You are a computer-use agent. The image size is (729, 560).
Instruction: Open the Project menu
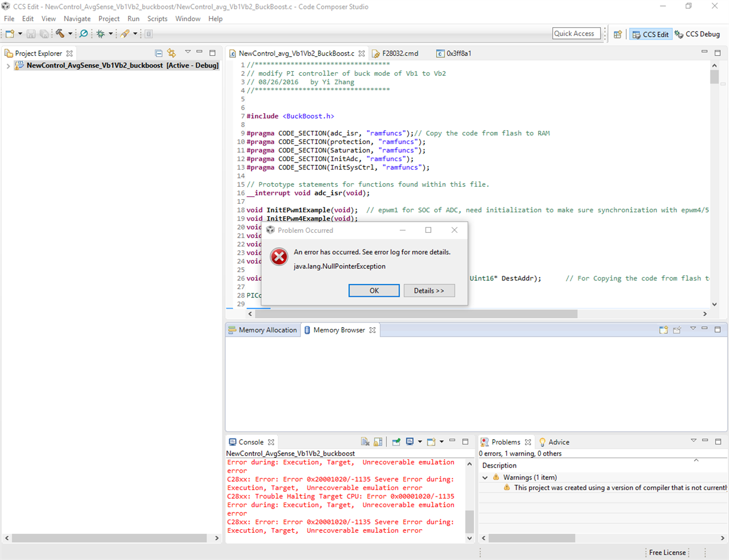coord(109,18)
